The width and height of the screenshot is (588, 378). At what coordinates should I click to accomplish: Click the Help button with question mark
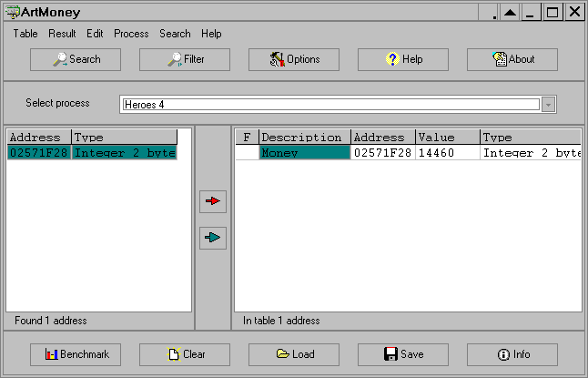[402, 59]
